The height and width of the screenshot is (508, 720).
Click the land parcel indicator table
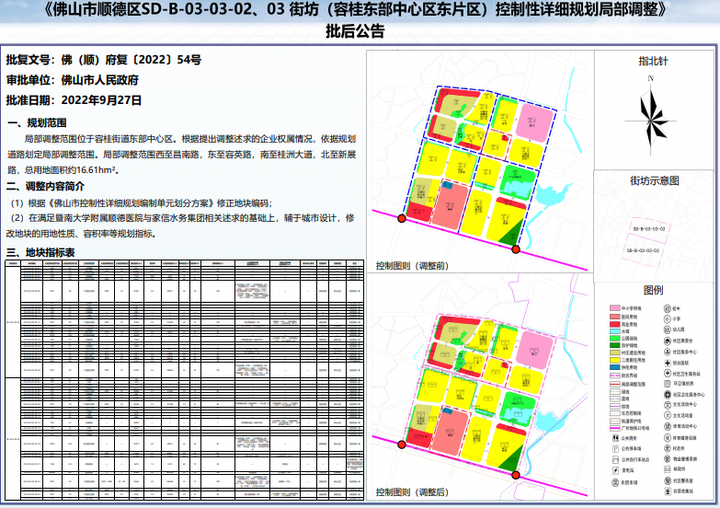(185, 380)
